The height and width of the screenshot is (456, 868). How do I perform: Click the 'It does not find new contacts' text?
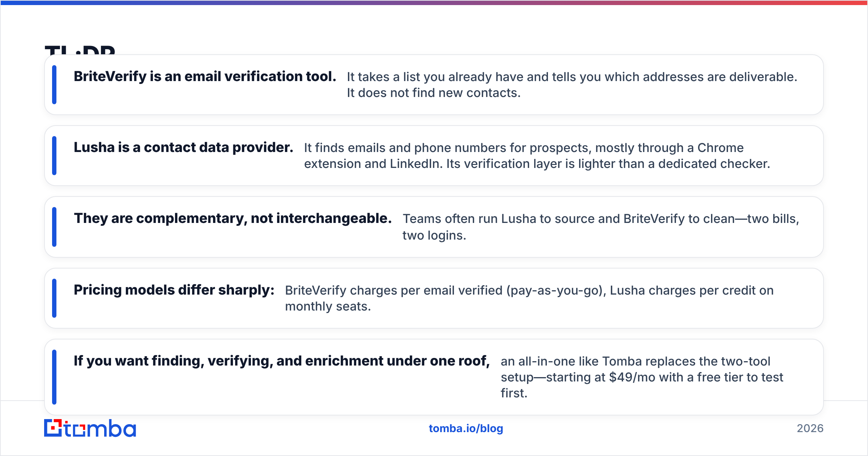434,93
